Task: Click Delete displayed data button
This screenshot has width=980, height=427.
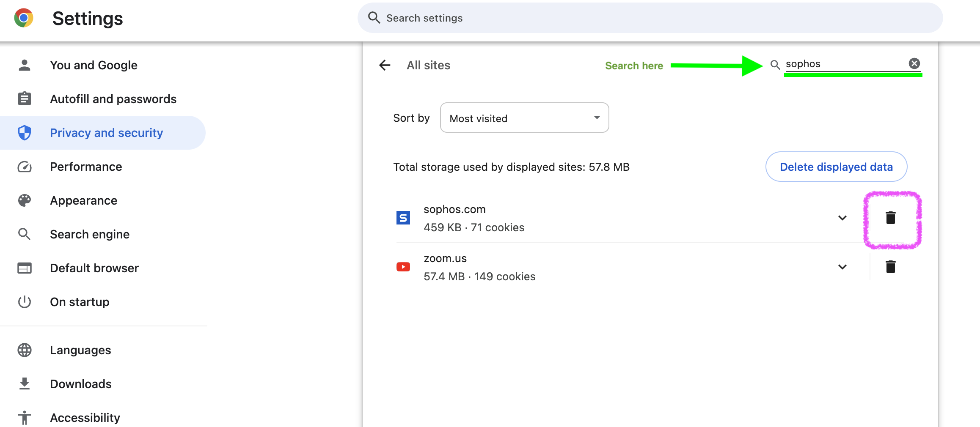Action: pos(836,167)
